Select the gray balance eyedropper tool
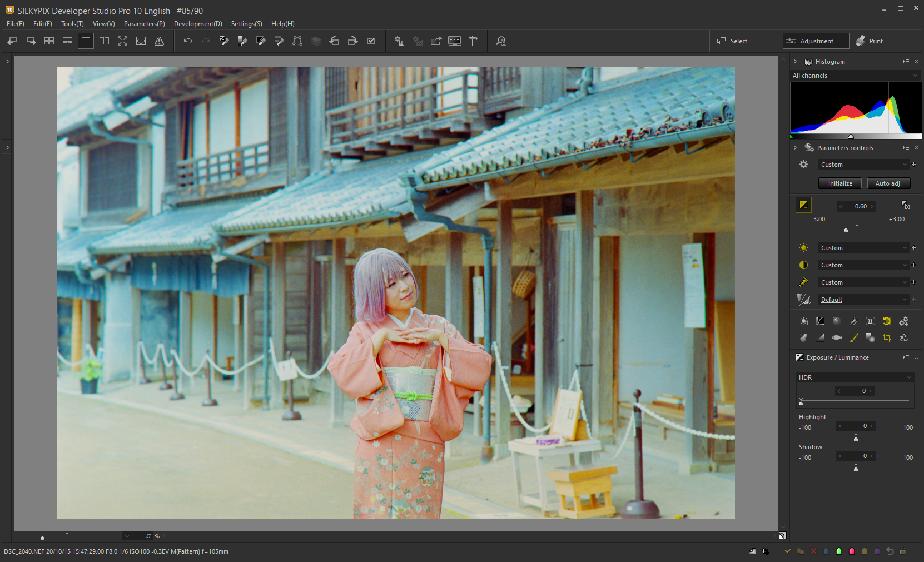 pos(242,41)
